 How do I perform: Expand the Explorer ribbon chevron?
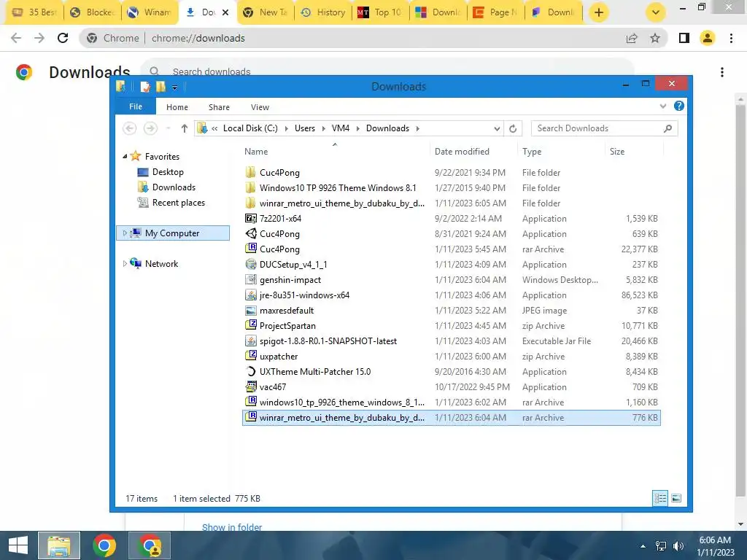(x=662, y=106)
